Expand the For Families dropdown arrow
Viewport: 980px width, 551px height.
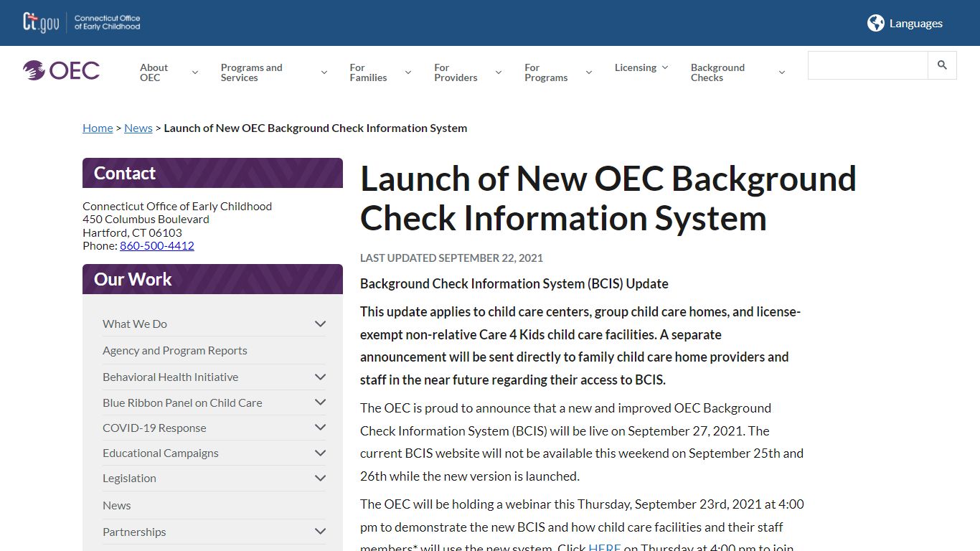click(407, 72)
